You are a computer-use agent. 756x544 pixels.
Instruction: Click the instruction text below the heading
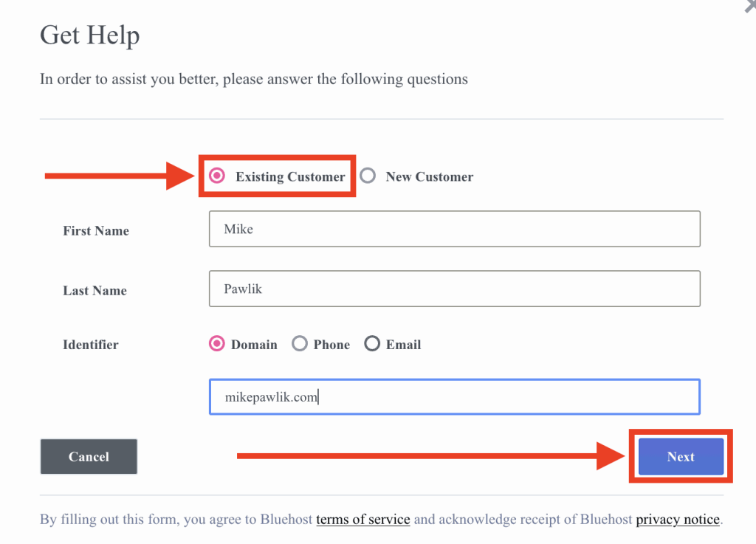coord(253,79)
